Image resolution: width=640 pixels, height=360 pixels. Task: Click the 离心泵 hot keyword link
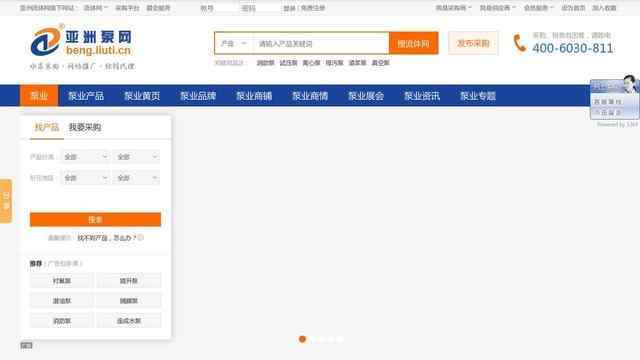(x=311, y=63)
